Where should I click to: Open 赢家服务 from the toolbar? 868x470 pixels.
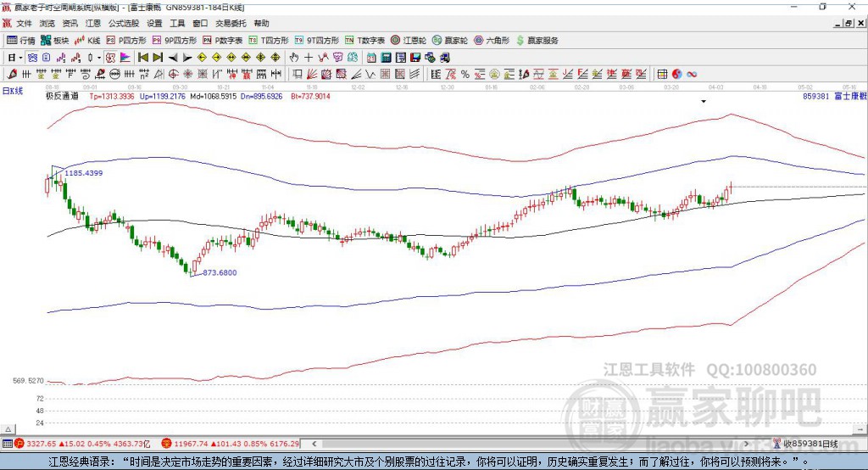pos(537,41)
